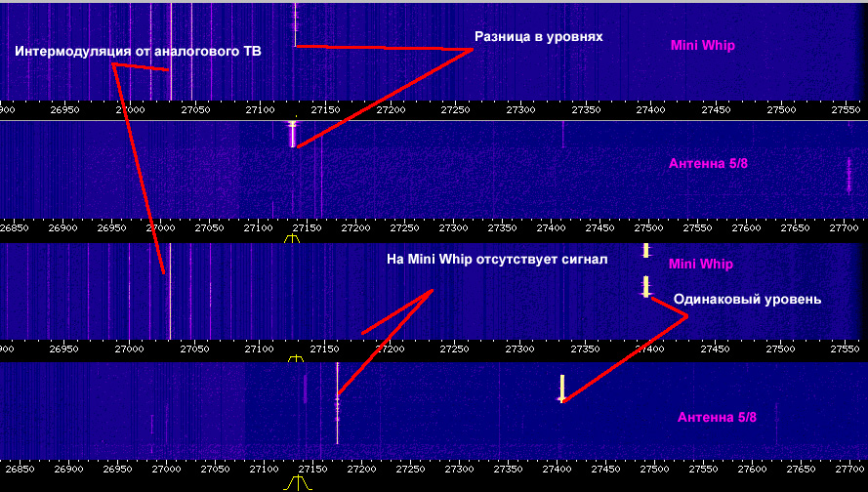Tune to 27250 on the bottom frequency scale

(x=410, y=469)
